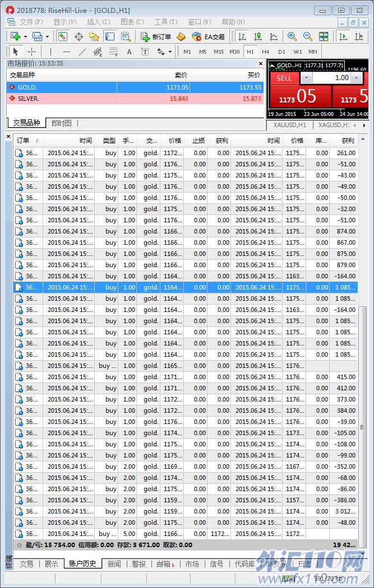Click the 1.00 lot volume field

[x=333, y=78]
